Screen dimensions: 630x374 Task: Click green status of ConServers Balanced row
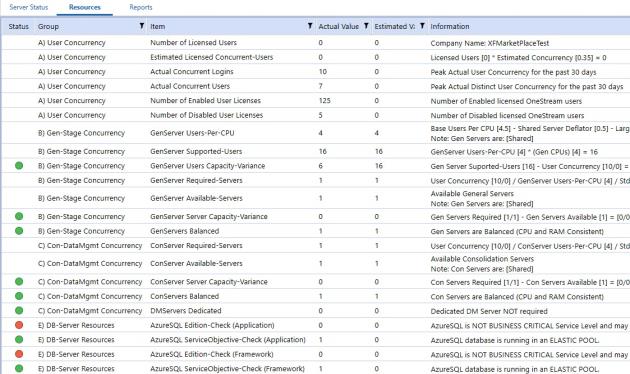click(x=19, y=296)
